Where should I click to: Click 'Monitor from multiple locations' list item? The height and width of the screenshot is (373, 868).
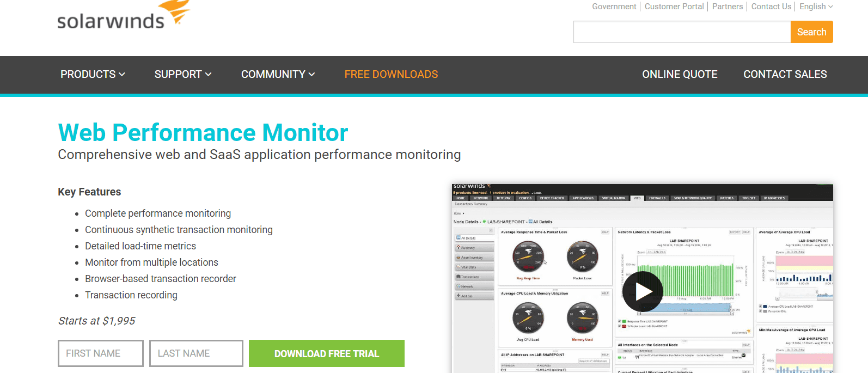(x=151, y=262)
